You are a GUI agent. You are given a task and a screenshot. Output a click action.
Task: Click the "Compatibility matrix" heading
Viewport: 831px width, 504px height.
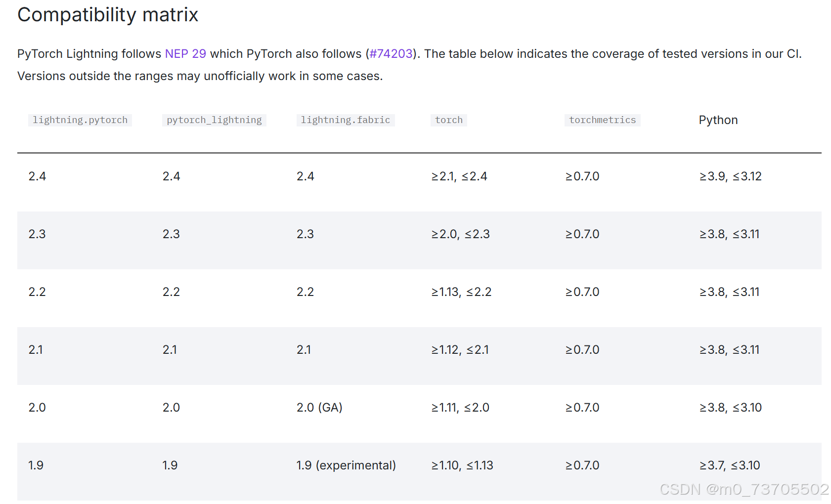[108, 15]
